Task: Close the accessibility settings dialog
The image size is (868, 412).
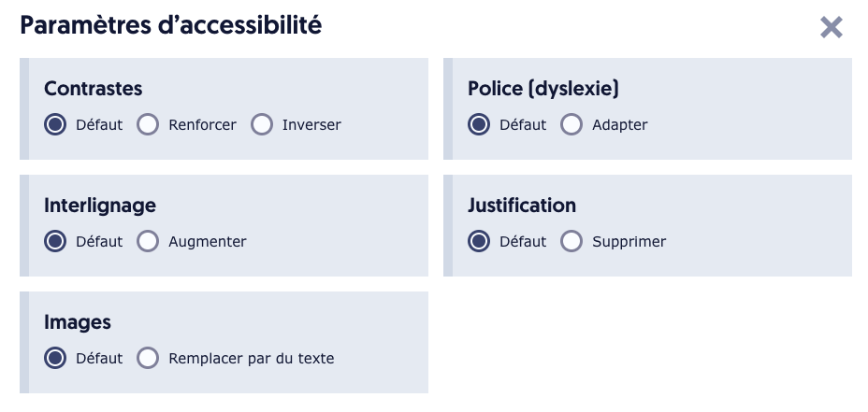Action: (x=831, y=27)
